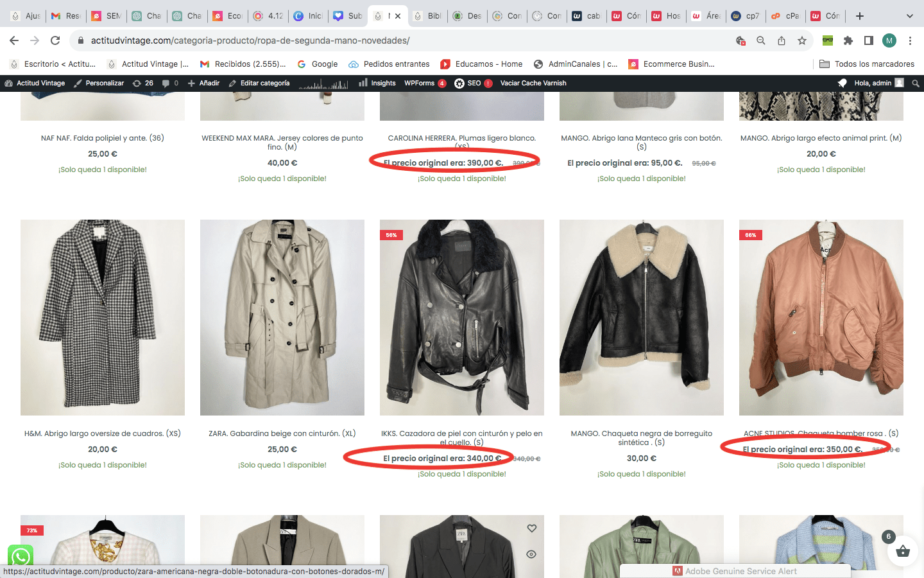924x578 pixels.
Task: Click Vaciar Cache Varnish
Action: (533, 83)
